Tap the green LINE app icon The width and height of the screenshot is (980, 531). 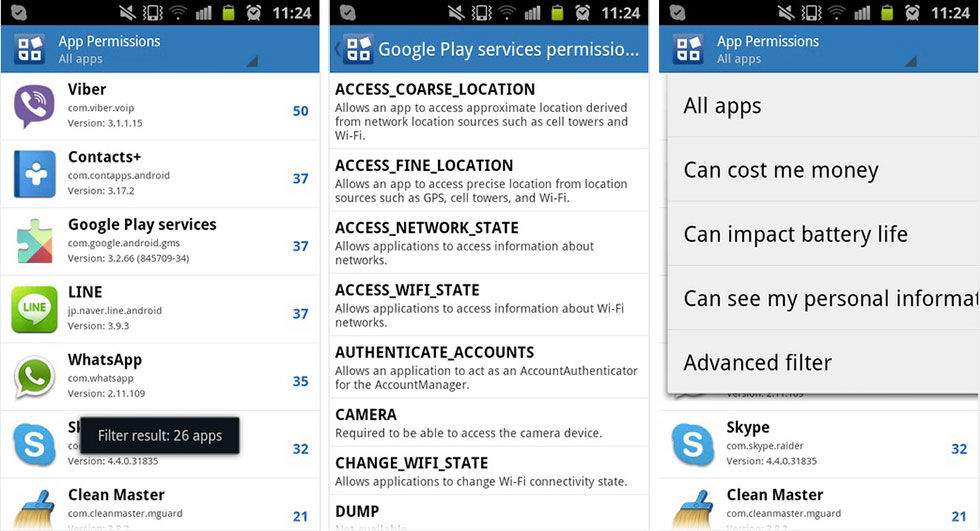point(34,309)
